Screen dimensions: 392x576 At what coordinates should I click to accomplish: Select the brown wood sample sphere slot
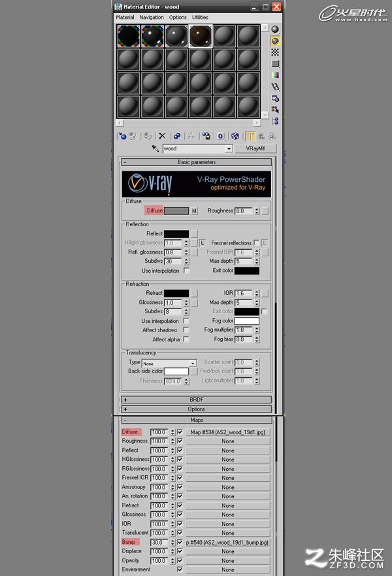[201, 36]
